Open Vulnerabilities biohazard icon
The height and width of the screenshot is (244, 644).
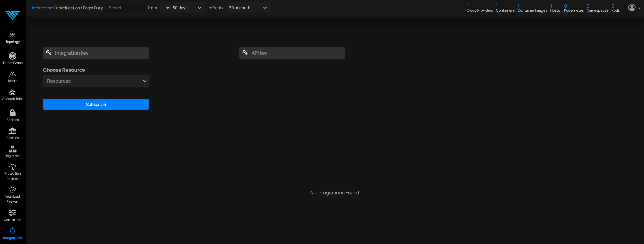coord(12,92)
